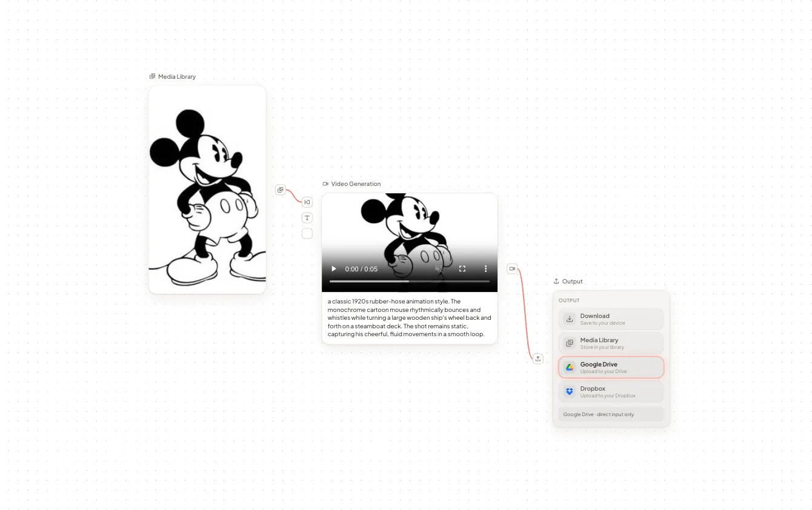Image resolution: width=812 pixels, height=510 pixels.
Task: Click the upload icon beside Output title
Action: tap(556, 281)
